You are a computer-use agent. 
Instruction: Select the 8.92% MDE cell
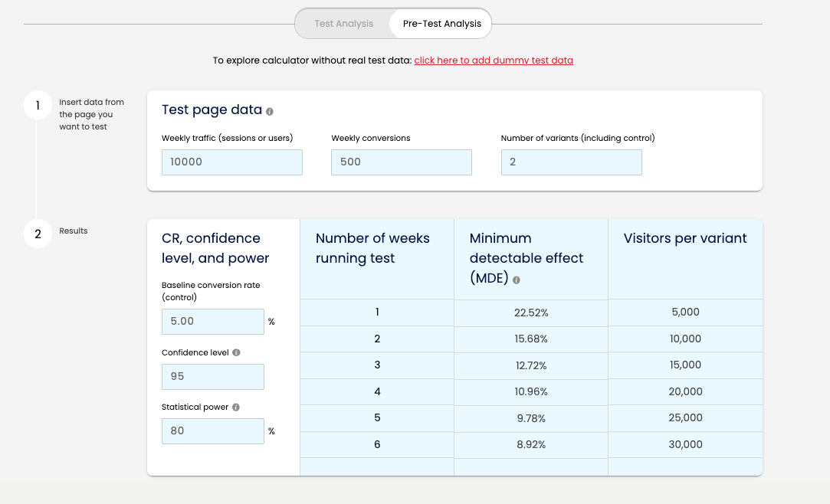pyautogui.click(x=531, y=445)
